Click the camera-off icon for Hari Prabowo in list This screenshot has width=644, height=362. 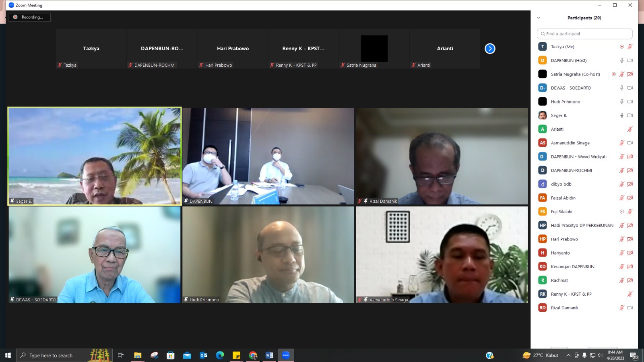click(630, 239)
